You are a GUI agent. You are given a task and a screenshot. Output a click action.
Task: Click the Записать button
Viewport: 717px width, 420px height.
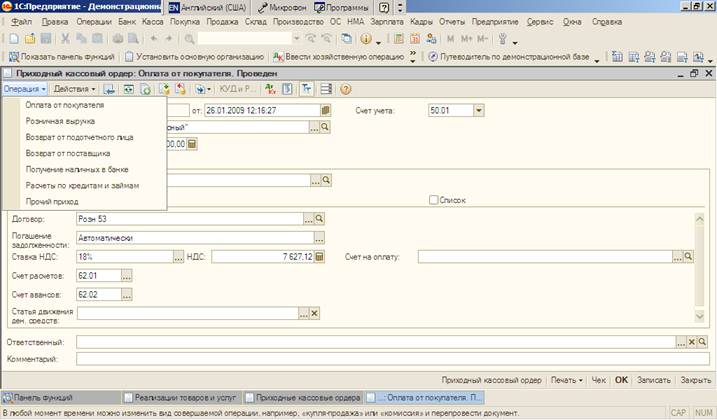(654, 380)
